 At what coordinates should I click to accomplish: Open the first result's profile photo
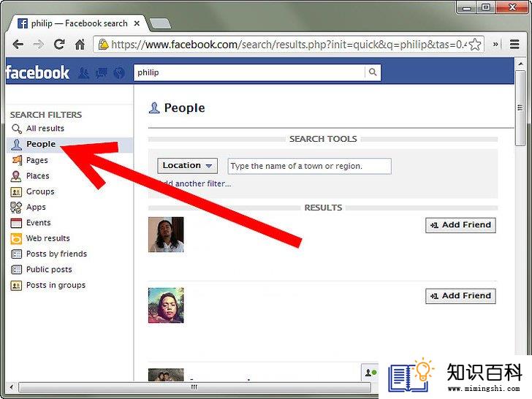click(x=166, y=235)
